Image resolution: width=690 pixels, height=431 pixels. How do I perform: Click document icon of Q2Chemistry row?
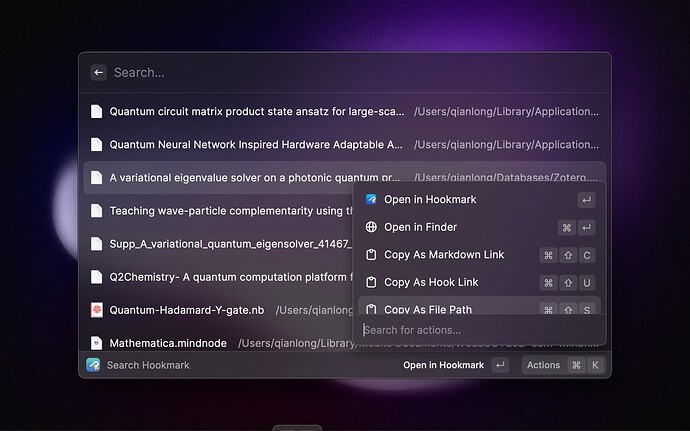pyautogui.click(x=96, y=277)
